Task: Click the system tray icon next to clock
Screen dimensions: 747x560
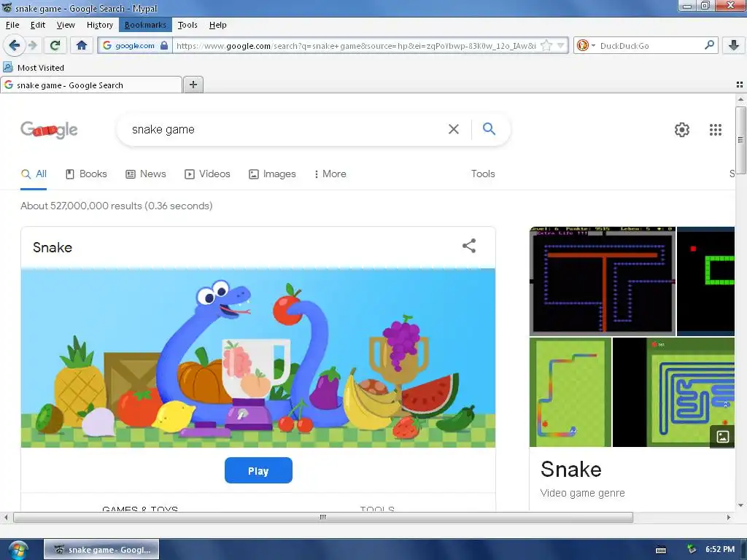Action: click(692, 550)
